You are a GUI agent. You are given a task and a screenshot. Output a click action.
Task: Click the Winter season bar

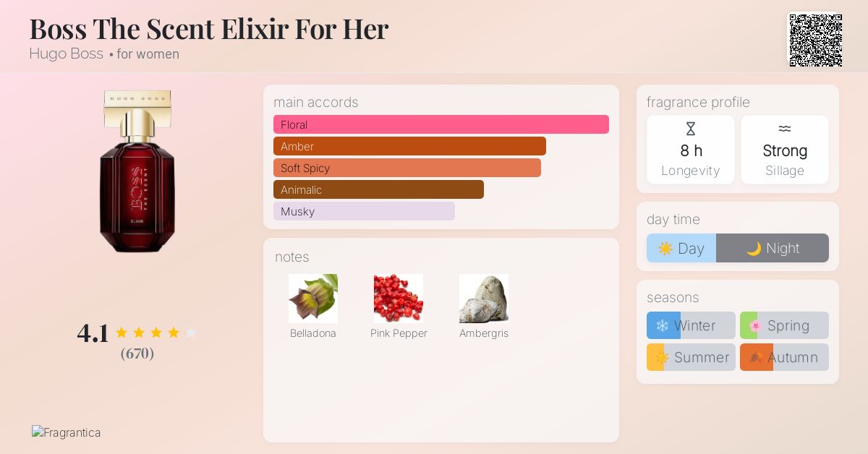pyautogui.click(x=691, y=325)
